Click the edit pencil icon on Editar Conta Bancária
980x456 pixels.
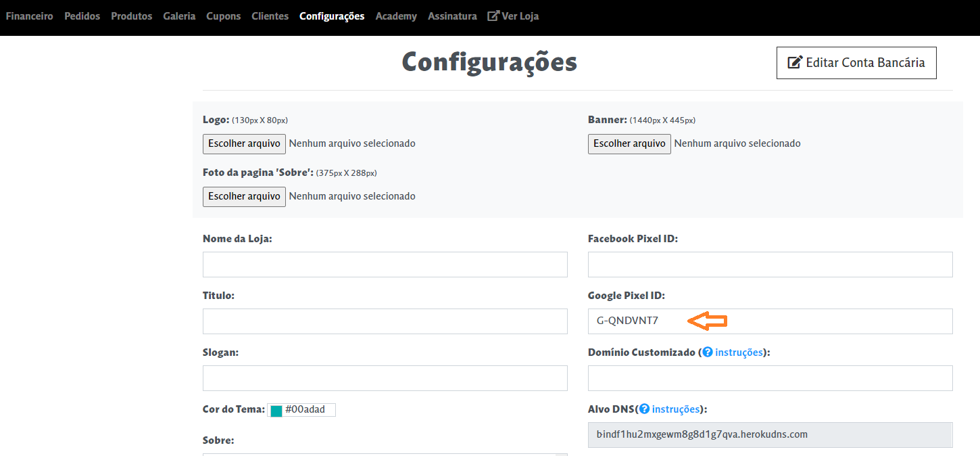pyautogui.click(x=795, y=63)
